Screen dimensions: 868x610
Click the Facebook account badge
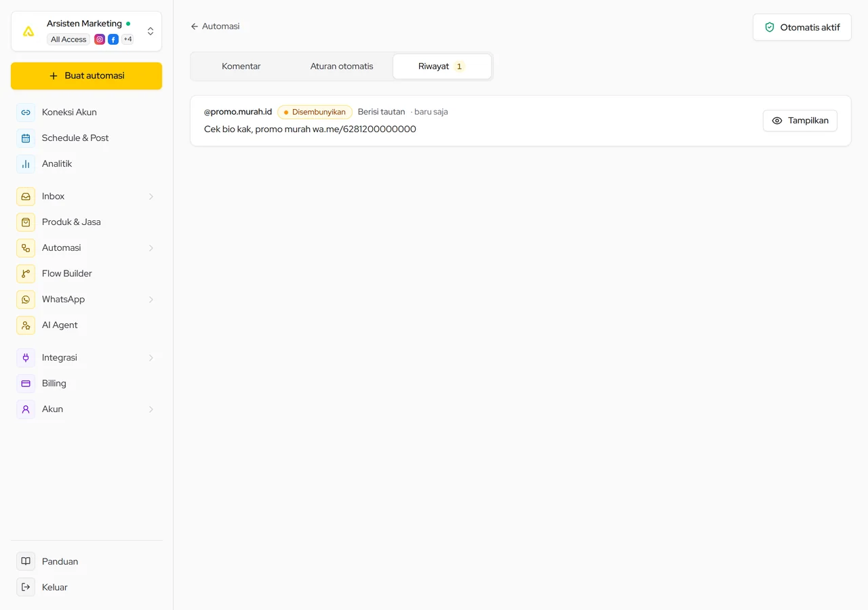coord(113,39)
